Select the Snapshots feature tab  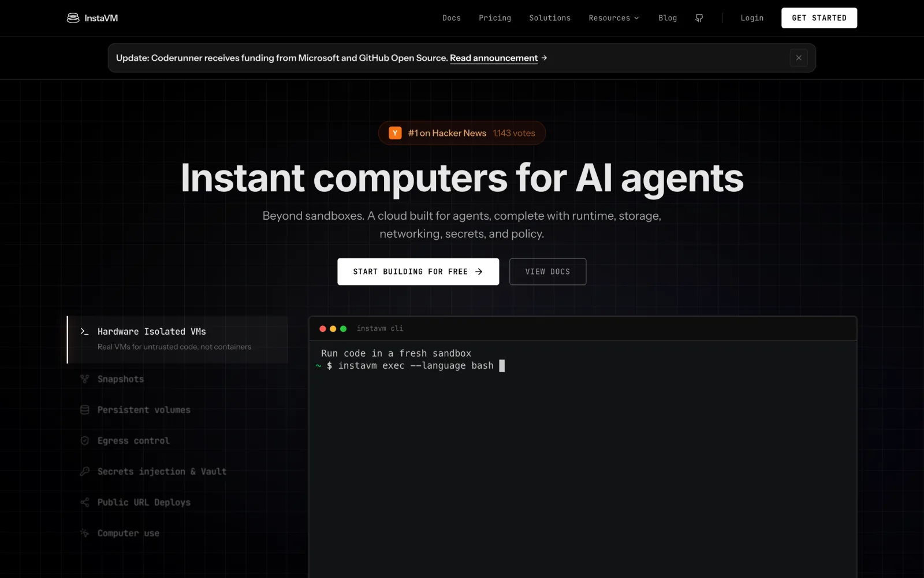[177, 379]
